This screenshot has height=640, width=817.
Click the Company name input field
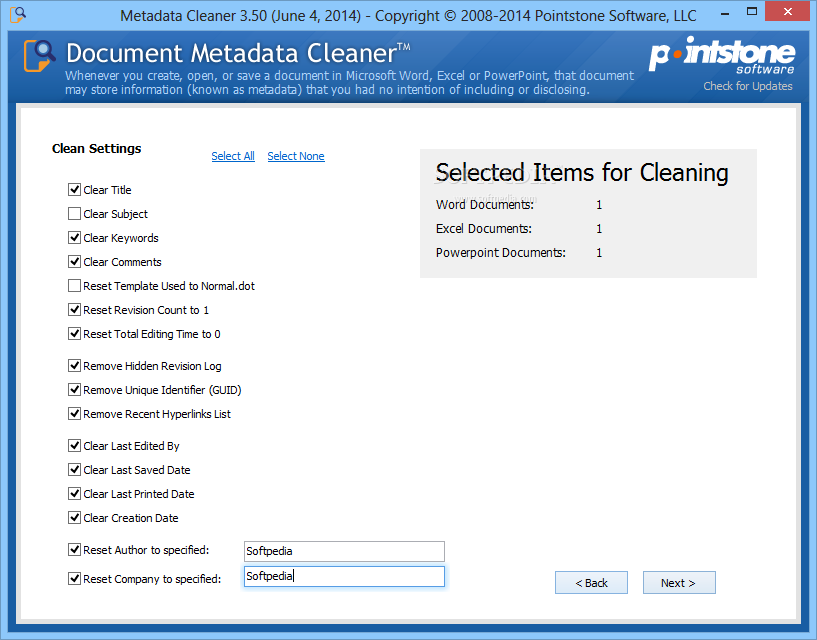tap(344, 576)
